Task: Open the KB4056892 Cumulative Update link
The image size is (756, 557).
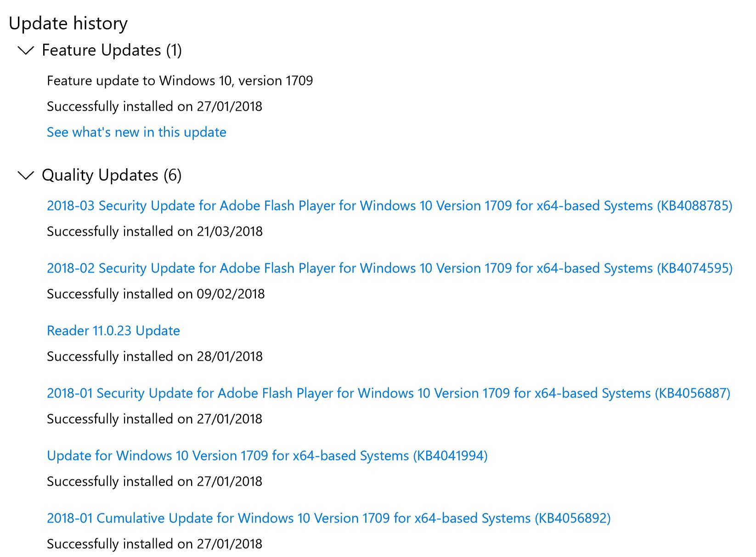Action: 328,518
